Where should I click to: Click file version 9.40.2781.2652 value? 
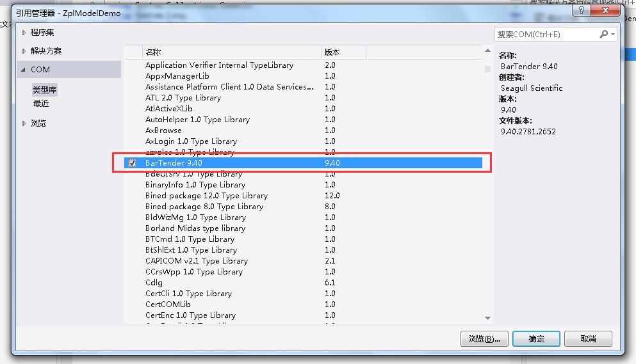pos(528,132)
